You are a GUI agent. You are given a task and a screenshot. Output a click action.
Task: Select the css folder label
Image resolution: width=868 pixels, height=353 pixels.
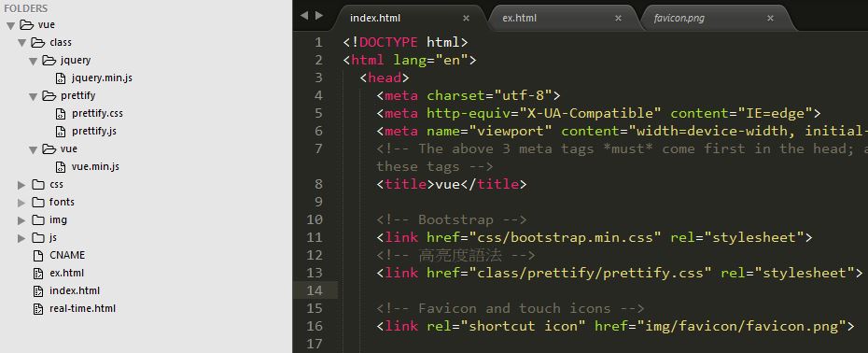pos(56,185)
